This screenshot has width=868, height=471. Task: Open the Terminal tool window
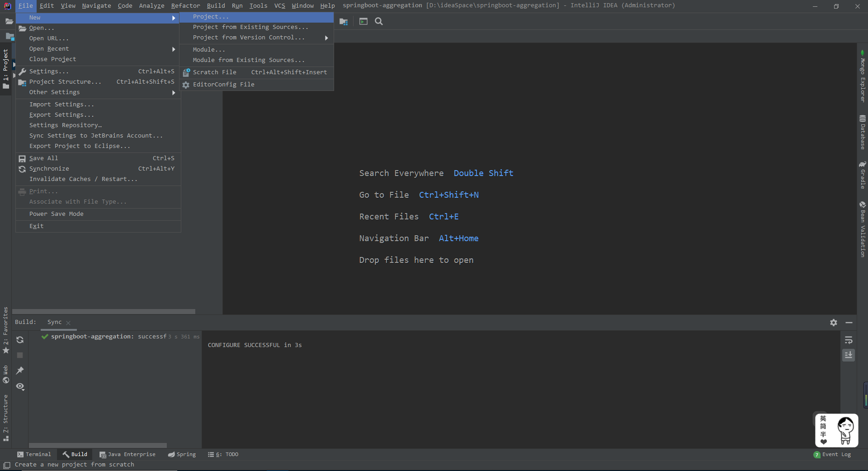(x=34, y=454)
